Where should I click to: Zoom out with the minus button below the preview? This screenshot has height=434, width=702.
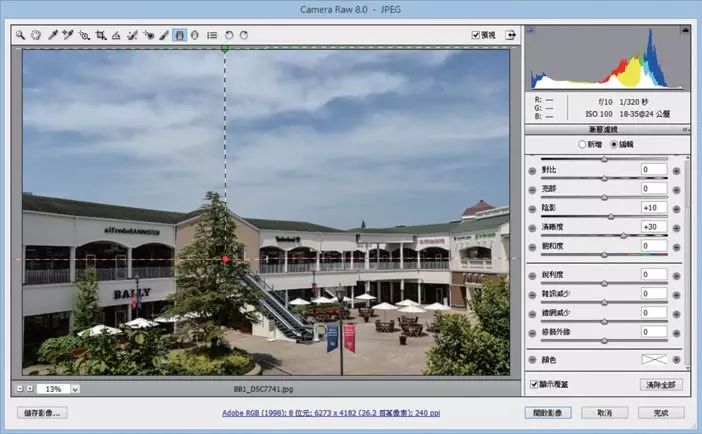tap(20, 388)
